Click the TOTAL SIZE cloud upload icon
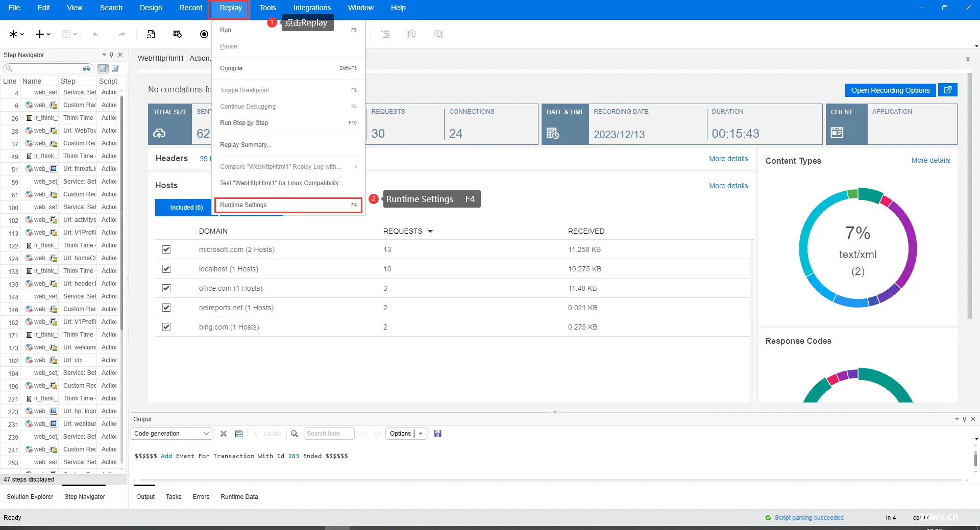Viewport: 980px width, 530px height. point(159,133)
